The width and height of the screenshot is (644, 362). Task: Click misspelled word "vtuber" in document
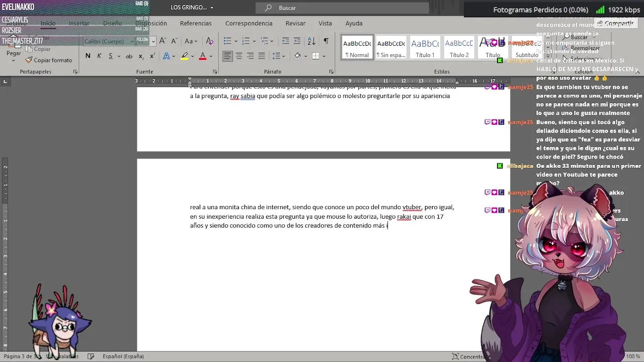pyautogui.click(x=412, y=207)
